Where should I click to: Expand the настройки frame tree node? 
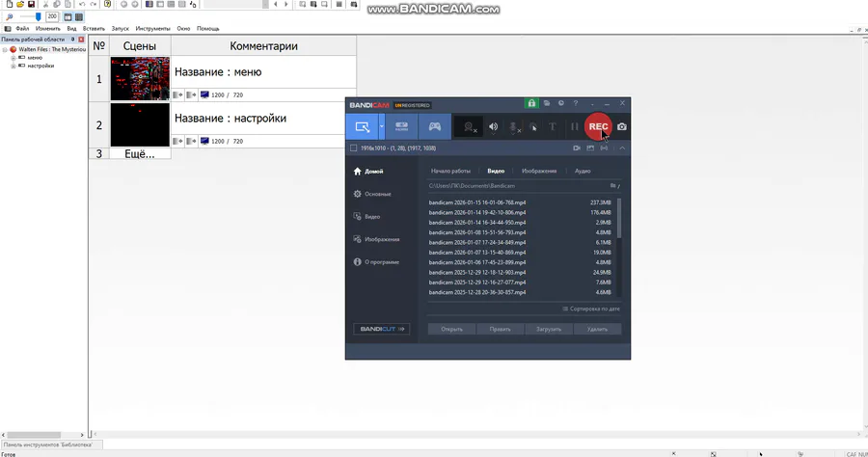(14, 66)
